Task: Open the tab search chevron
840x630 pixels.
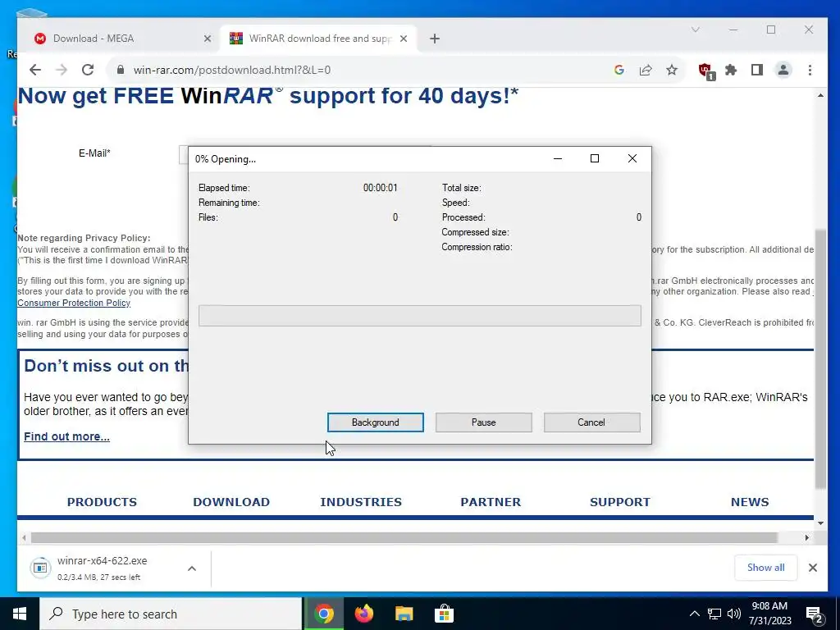Action: 696,30
